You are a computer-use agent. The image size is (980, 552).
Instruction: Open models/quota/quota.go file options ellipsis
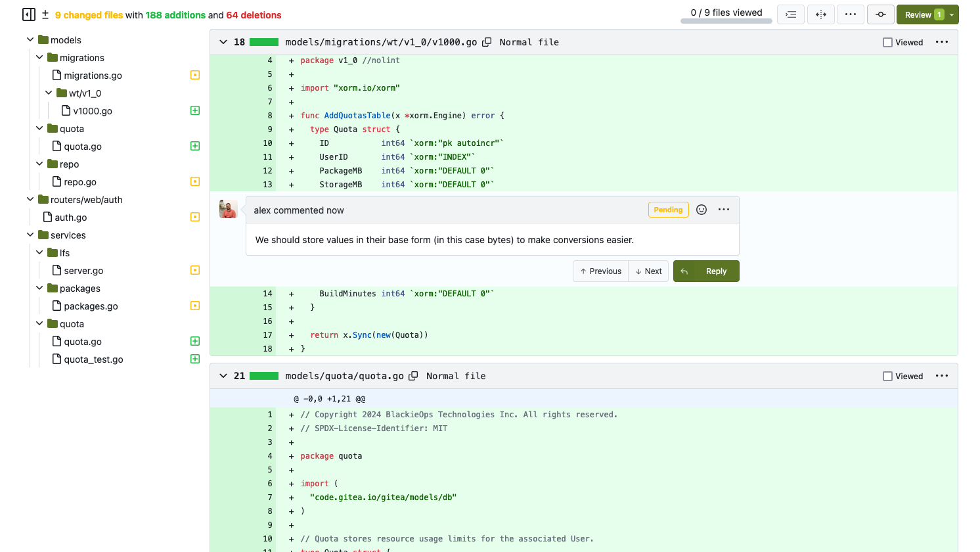pos(942,376)
